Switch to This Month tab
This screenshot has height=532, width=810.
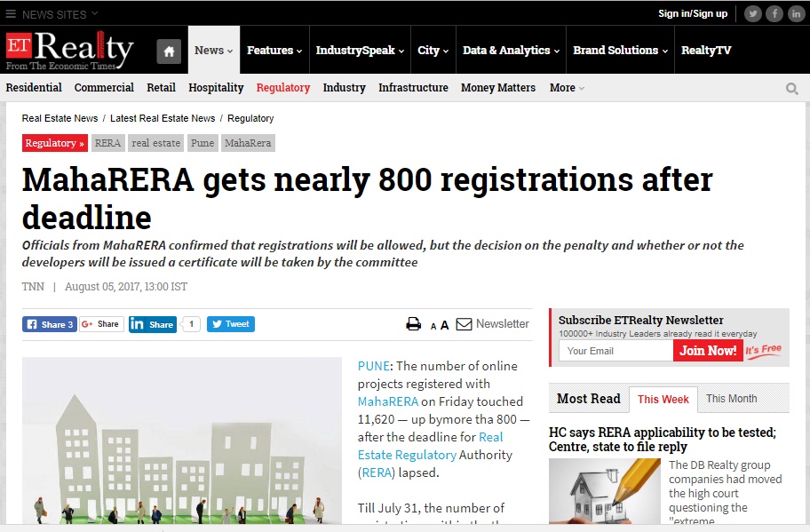coord(732,399)
